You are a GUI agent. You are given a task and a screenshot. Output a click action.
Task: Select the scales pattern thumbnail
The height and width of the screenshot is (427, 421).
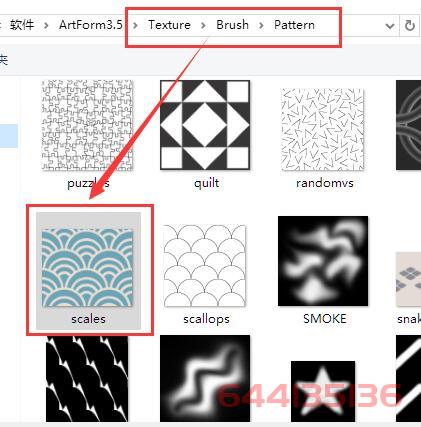click(x=88, y=268)
